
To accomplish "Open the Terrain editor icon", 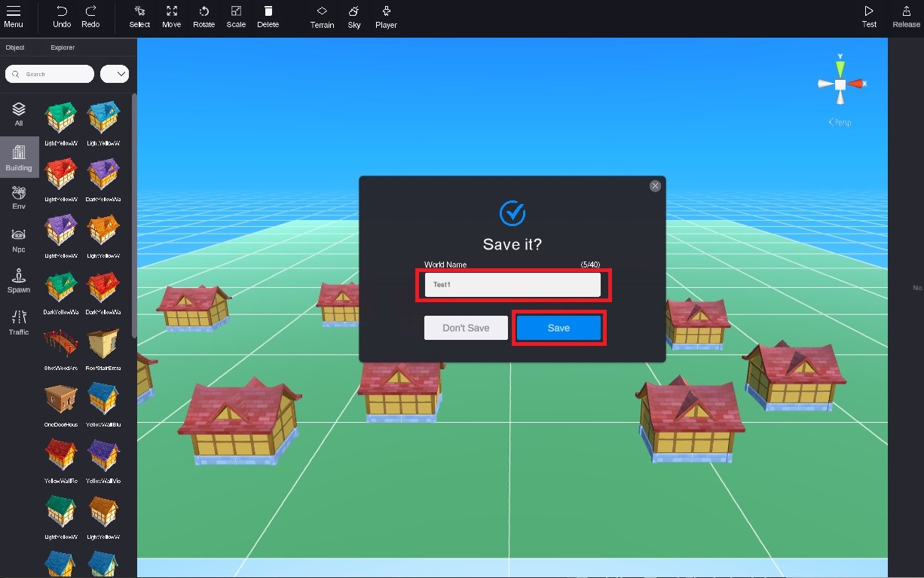I will (x=321, y=17).
